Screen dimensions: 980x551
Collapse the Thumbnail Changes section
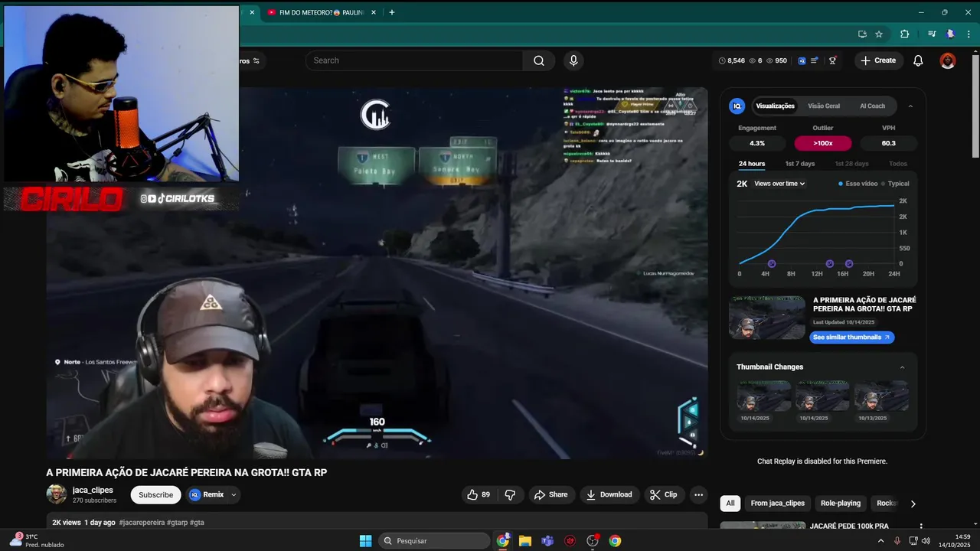point(902,367)
